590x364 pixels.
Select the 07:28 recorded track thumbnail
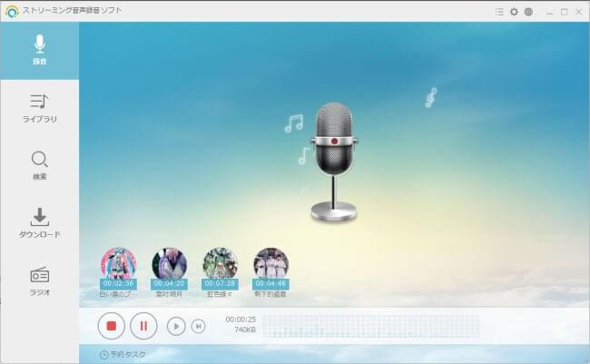point(220,265)
